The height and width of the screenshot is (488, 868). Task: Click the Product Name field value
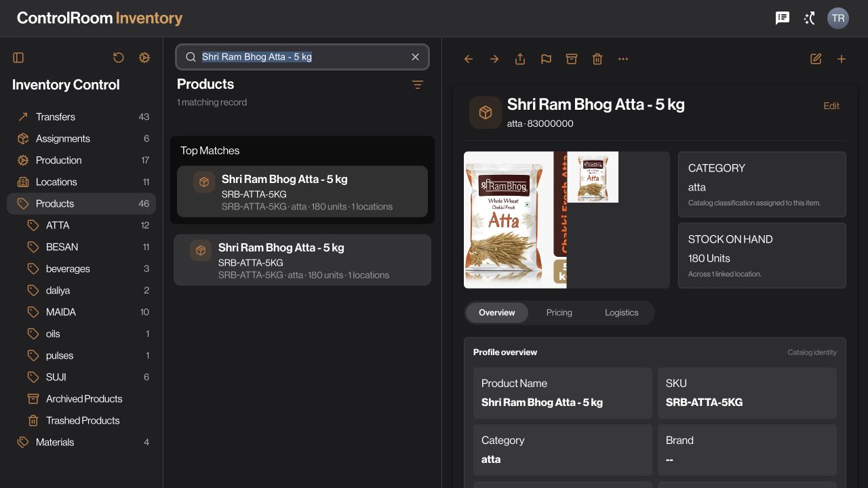[x=542, y=403]
